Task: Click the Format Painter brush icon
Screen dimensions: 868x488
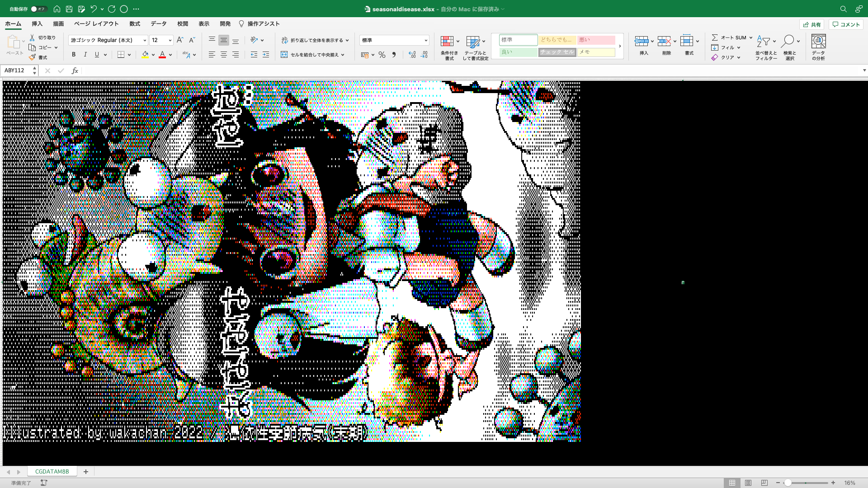Action: click(32, 57)
